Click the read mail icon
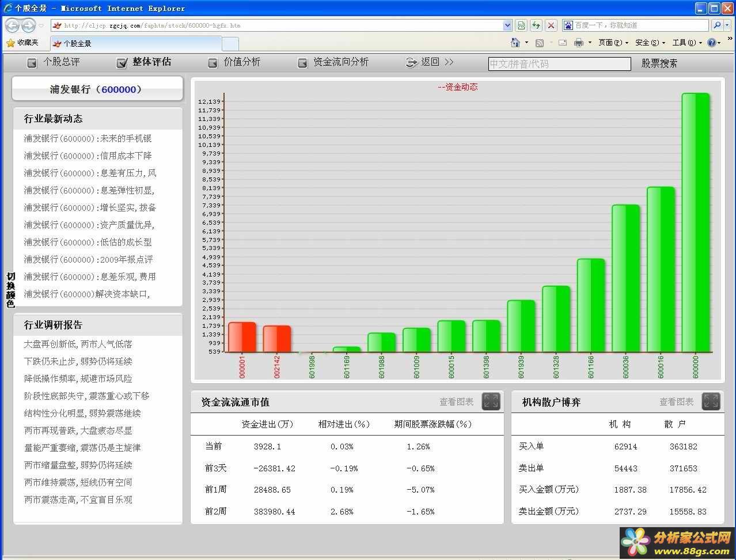Image resolution: width=736 pixels, height=560 pixels. tap(563, 43)
